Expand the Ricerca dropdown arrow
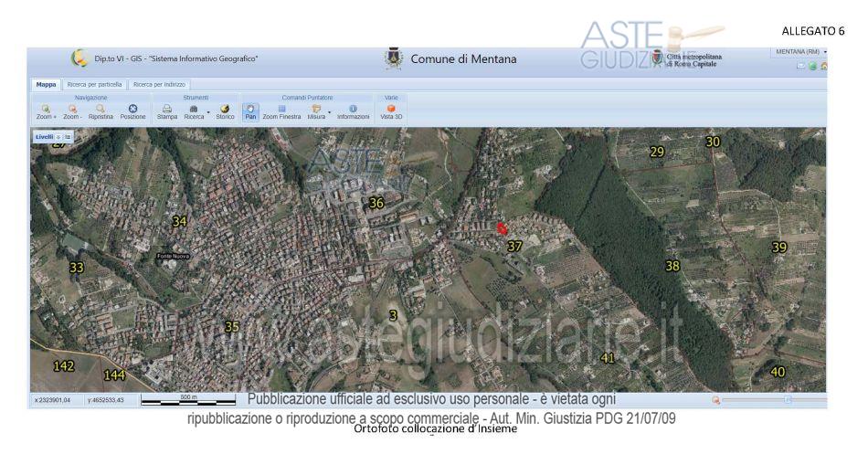The height and width of the screenshot is (454, 868). [208, 113]
